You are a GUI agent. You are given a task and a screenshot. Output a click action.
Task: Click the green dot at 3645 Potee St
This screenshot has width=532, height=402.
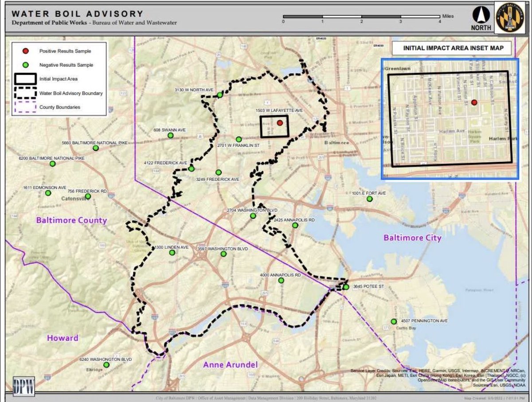click(x=346, y=287)
